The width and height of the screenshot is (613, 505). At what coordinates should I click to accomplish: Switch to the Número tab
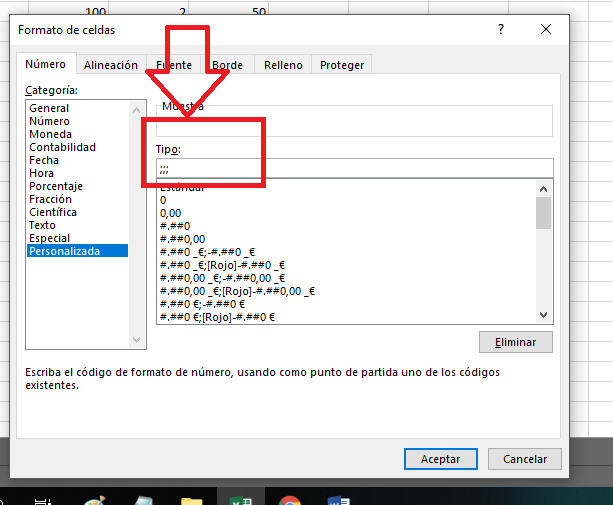pos(46,64)
